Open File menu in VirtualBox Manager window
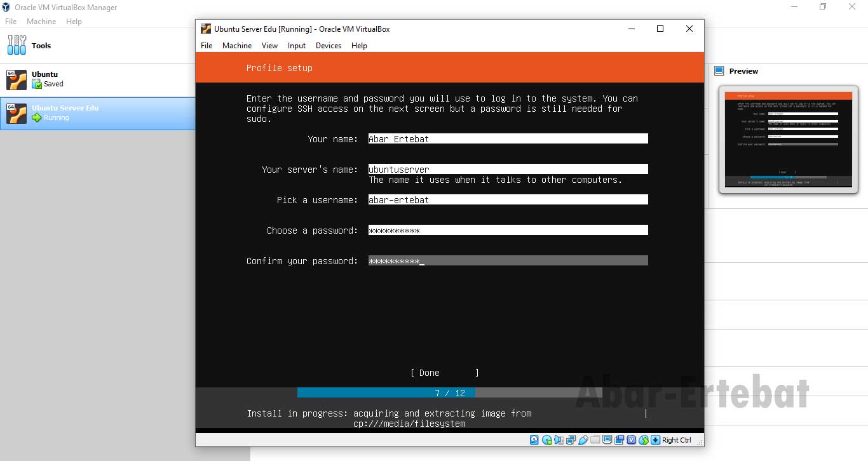 [11, 22]
